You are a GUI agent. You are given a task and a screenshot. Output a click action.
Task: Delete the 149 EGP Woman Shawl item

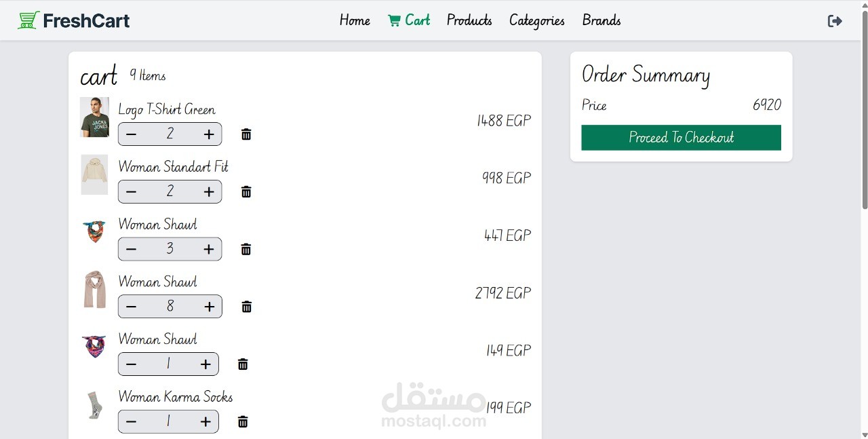coord(243,364)
